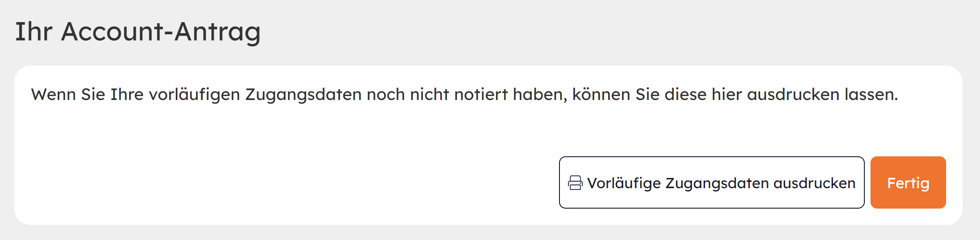
Task: Click the word "notiert" in the info text
Action: coord(481,95)
